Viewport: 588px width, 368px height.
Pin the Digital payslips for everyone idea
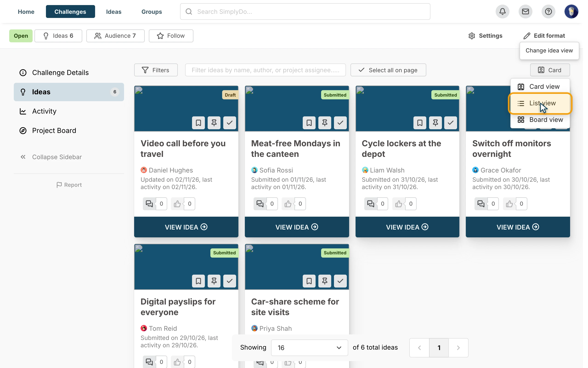(x=214, y=281)
